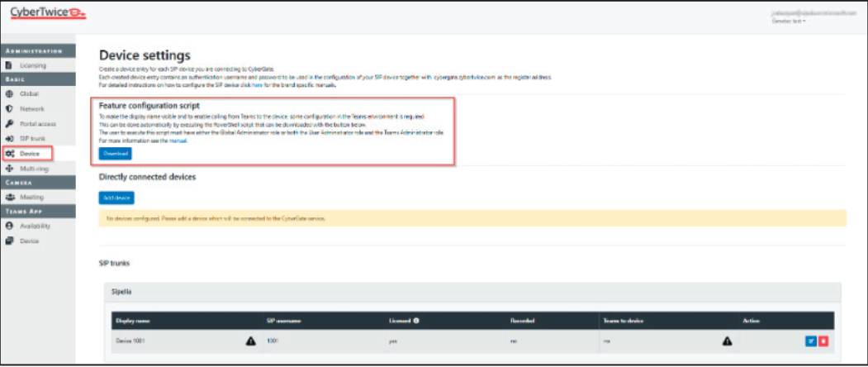Screen dimensions: 868x367
Task: Click the SIP username 1001 link
Action: click(x=272, y=341)
